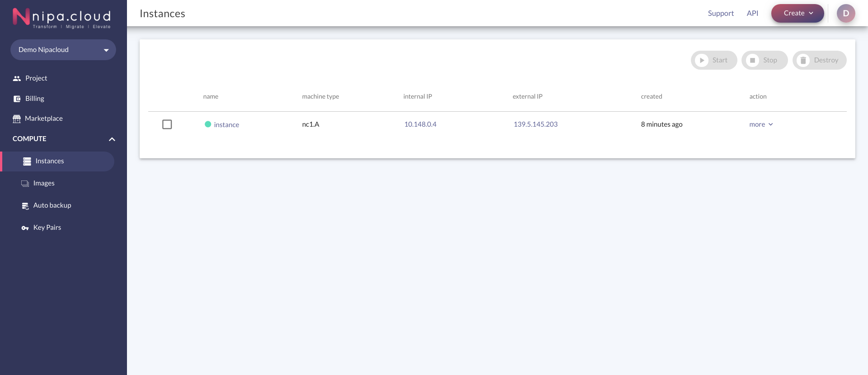Go to Project in sidebar
The height and width of the screenshot is (375, 868).
coord(36,78)
